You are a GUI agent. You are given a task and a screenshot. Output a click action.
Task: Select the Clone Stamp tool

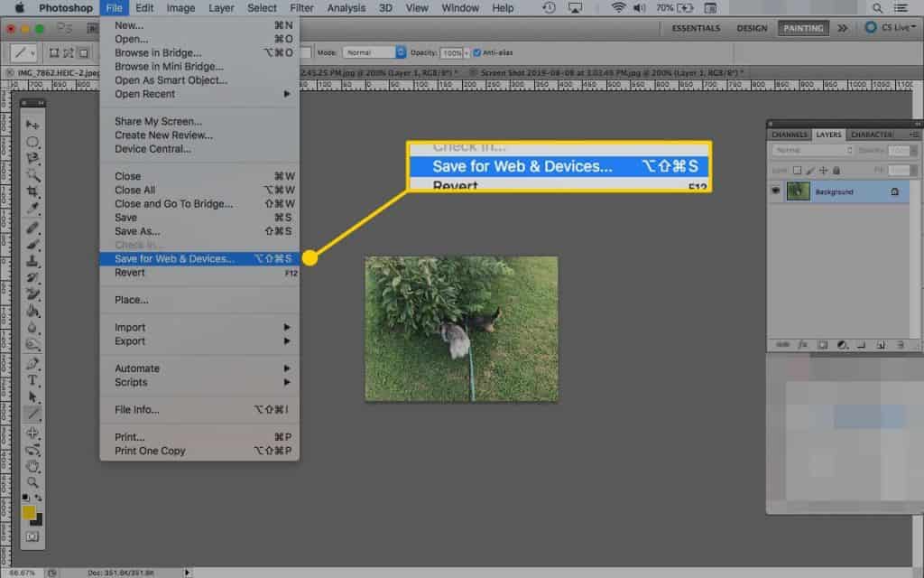click(x=32, y=261)
